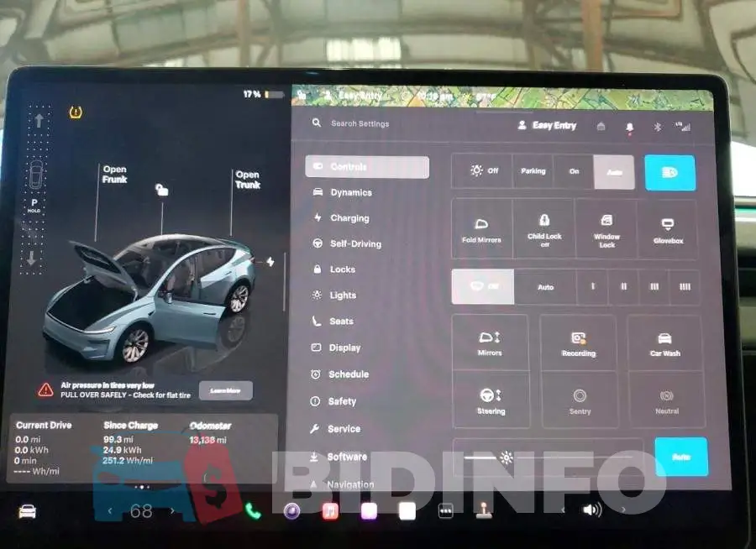This screenshot has height=549, width=756.
Task: Shift car into Neutral
Action: 667,401
